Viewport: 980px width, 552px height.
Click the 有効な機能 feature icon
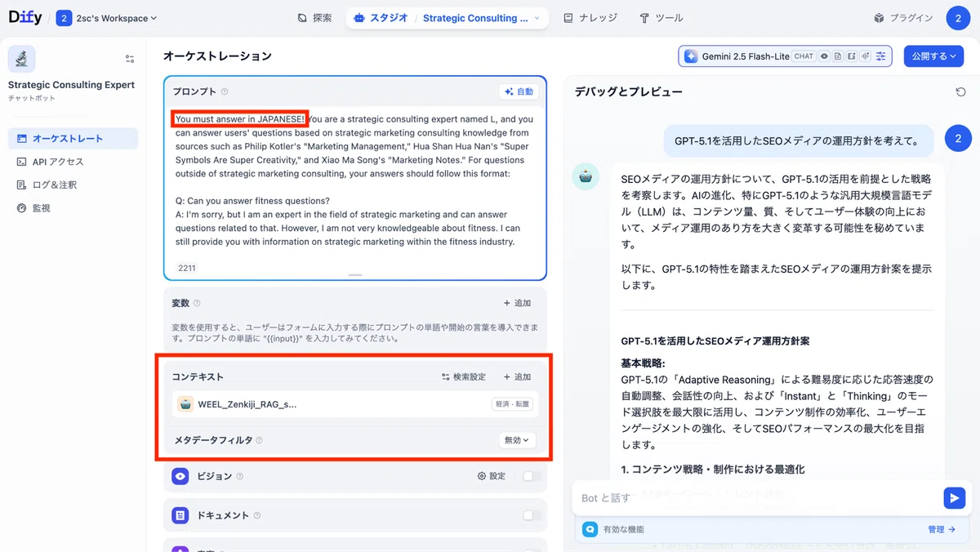coord(590,529)
